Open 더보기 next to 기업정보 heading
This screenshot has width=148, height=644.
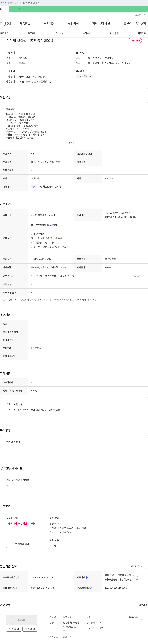point(143,605)
